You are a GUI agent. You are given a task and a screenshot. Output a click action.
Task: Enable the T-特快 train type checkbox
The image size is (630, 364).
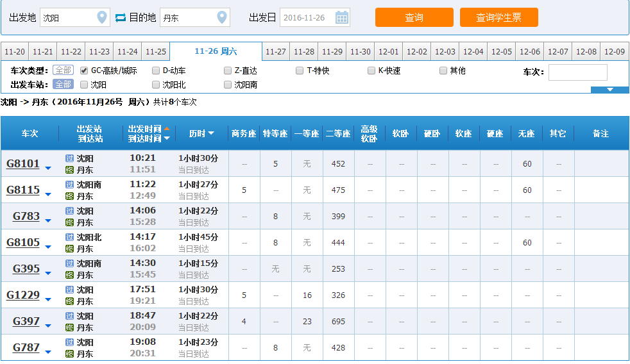click(x=300, y=70)
